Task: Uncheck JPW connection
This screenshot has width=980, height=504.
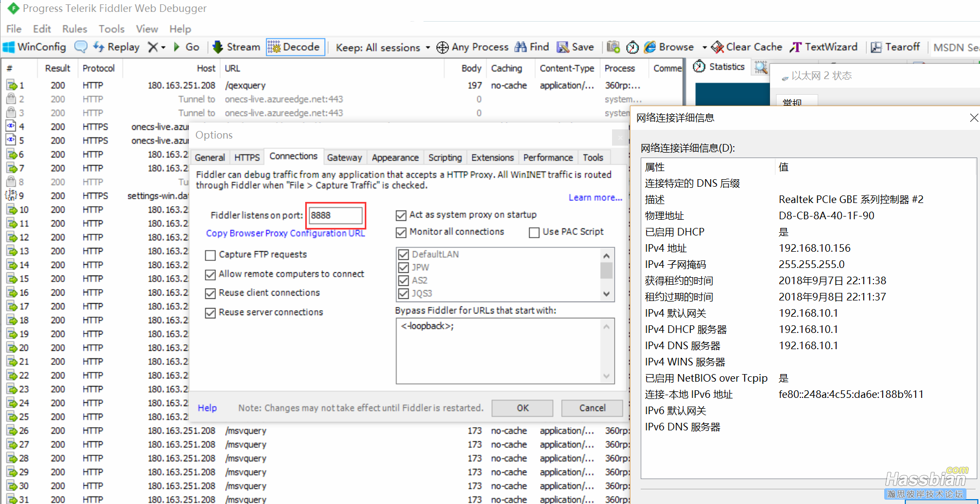Action: tap(403, 267)
